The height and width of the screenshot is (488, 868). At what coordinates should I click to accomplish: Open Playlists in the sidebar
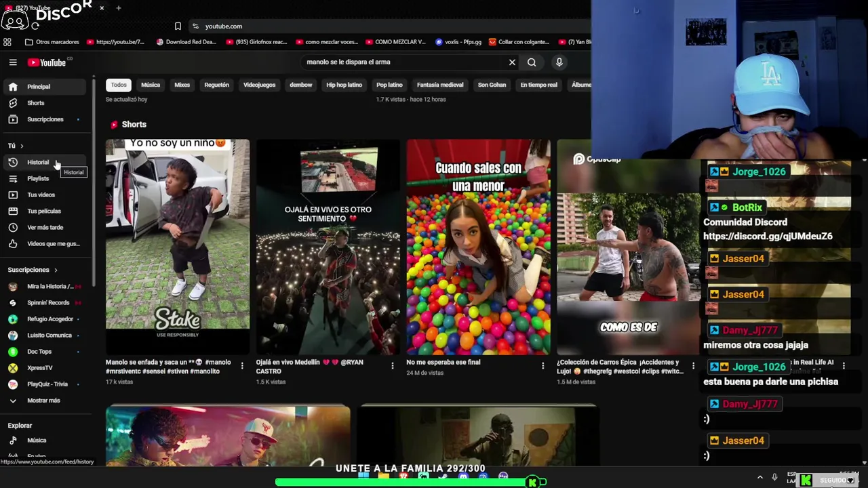click(45, 179)
